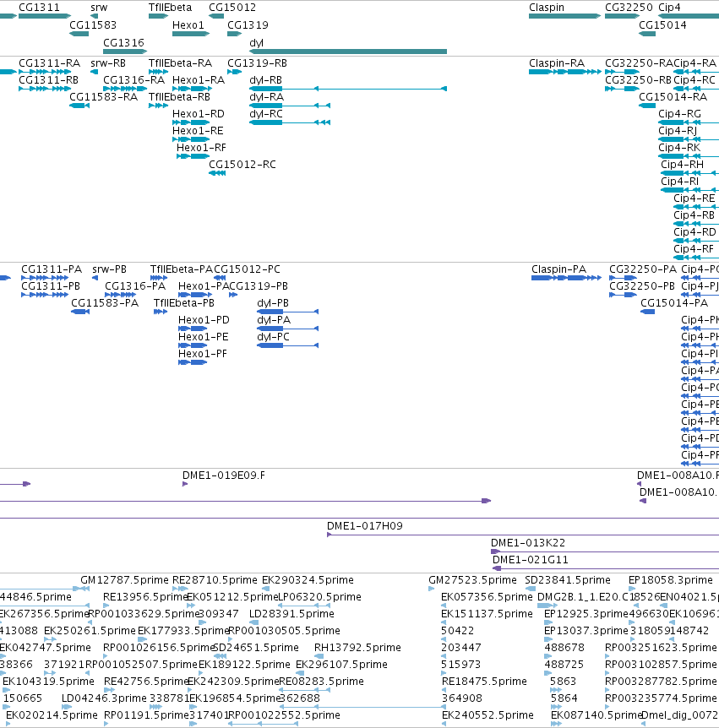Select transcript CG1311-RB
The width and height of the screenshot is (719, 728).
click(x=45, y=89)
